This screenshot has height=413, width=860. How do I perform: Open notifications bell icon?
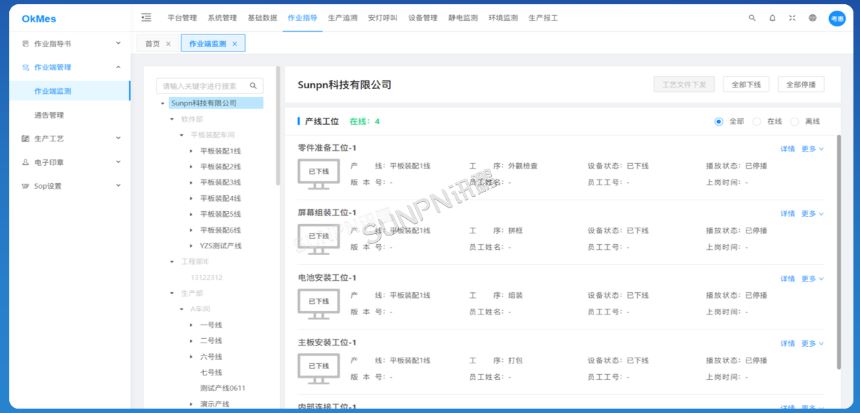click(772, 18)
